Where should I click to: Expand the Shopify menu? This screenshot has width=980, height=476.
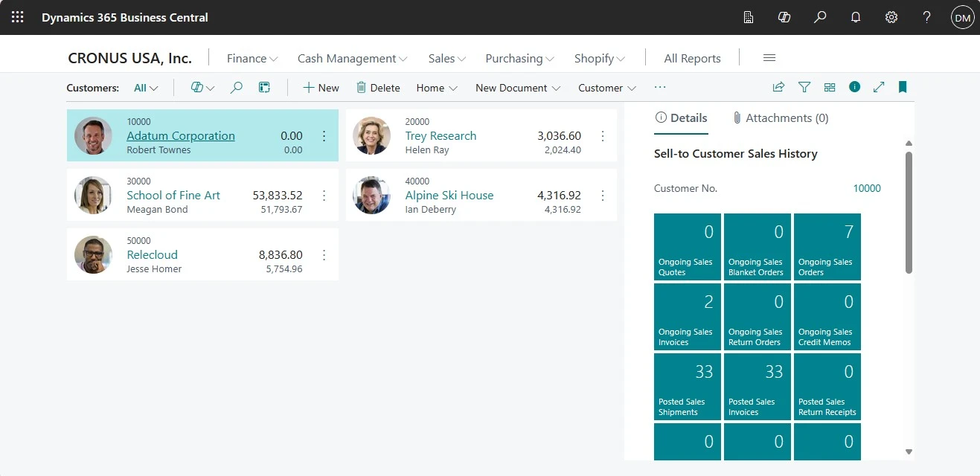600,58
